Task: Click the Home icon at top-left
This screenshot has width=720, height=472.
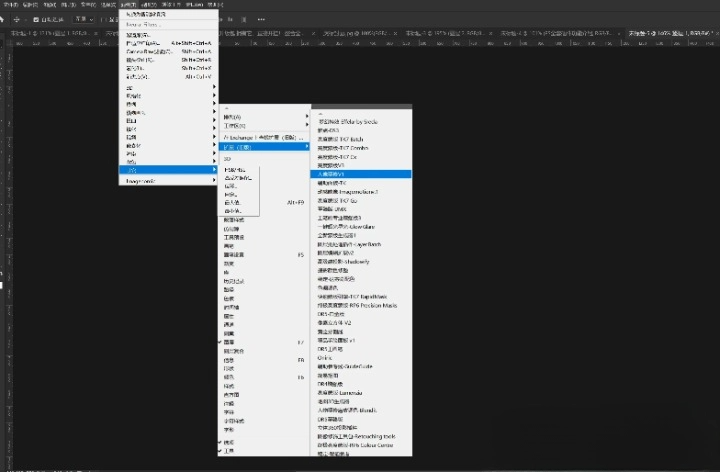Action: click(x=5, y=18)
